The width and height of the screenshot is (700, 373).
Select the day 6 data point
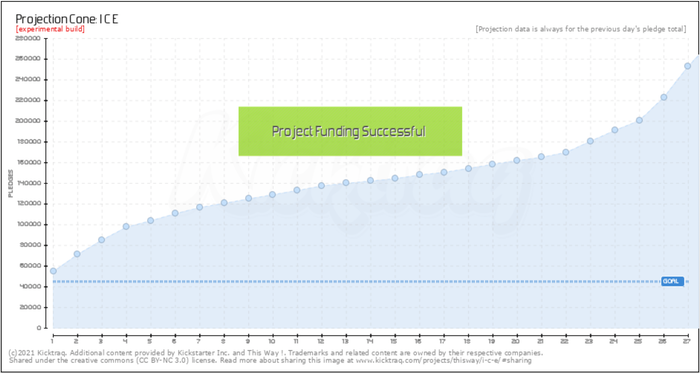point(175,213)
